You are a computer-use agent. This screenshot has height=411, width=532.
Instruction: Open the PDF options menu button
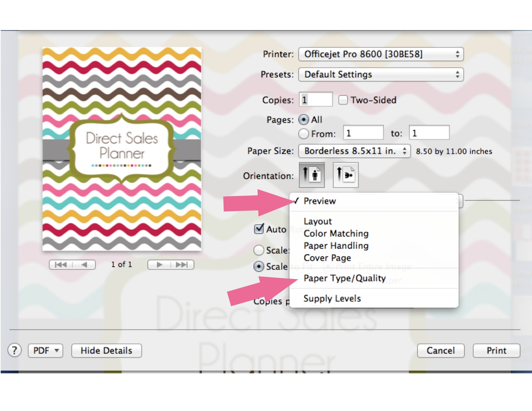(x=46, y=351)
